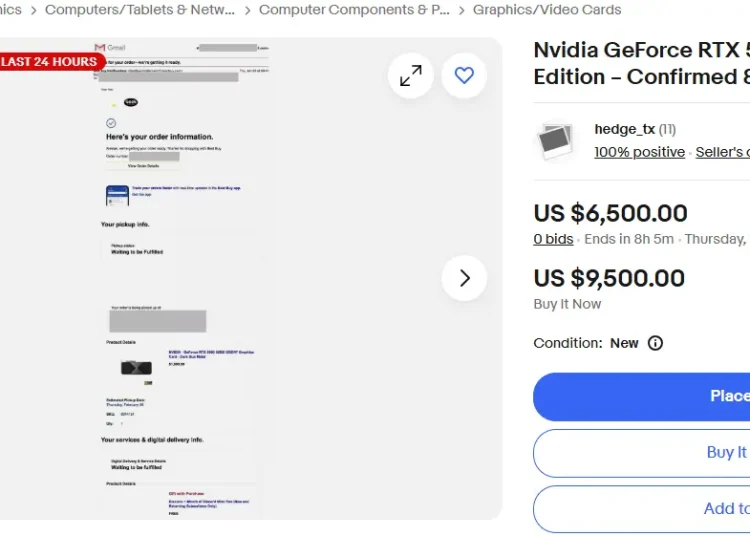Click the Place bid button
This screenshot has width=750, height=536.
641,396
